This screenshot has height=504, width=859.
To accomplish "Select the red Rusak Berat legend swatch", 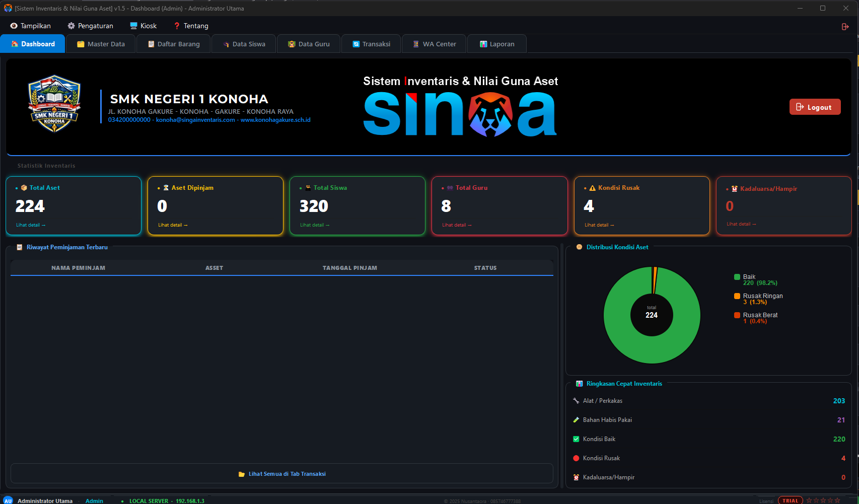I will pos(737,315).
